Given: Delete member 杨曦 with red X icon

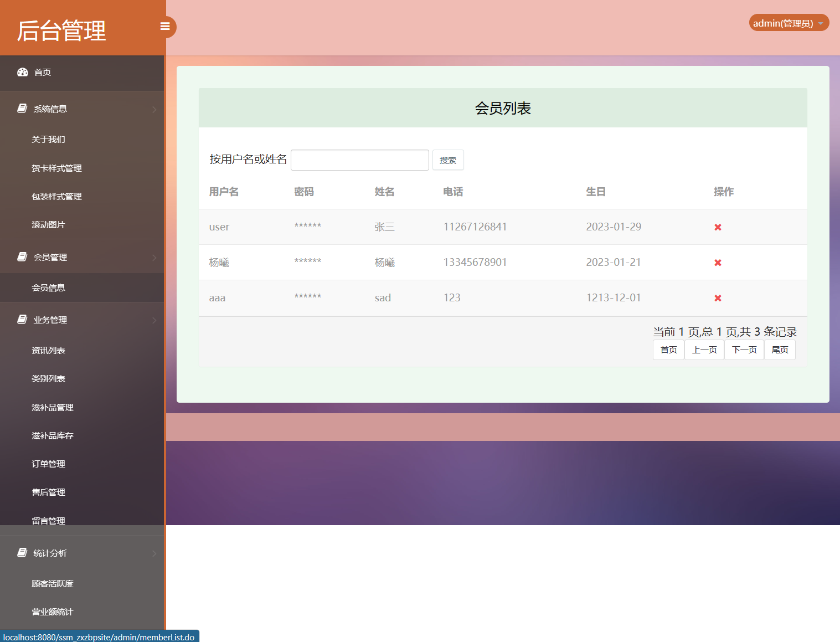Looking at the screenshot, I should pos(718,262).
